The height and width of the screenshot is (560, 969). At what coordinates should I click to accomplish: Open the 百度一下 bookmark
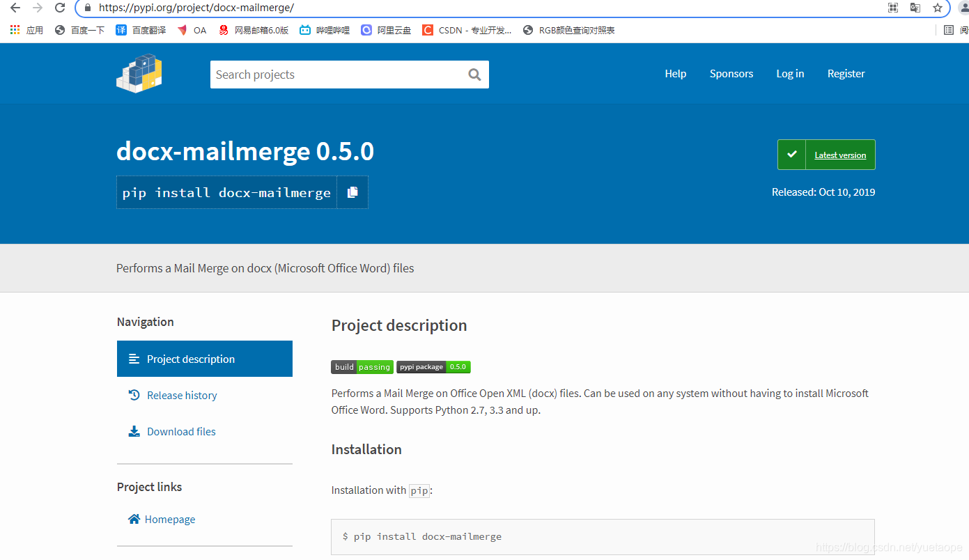(x=79, y=30)
